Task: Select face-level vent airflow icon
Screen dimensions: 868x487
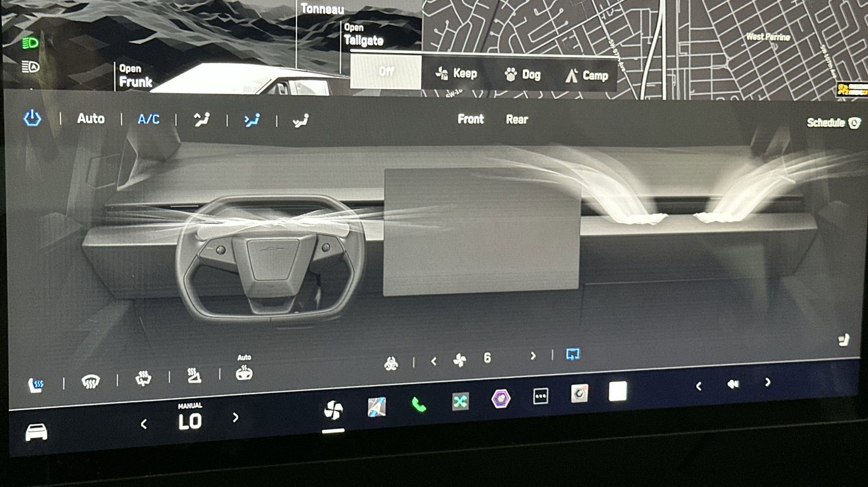Action: (x=252, y=120)
